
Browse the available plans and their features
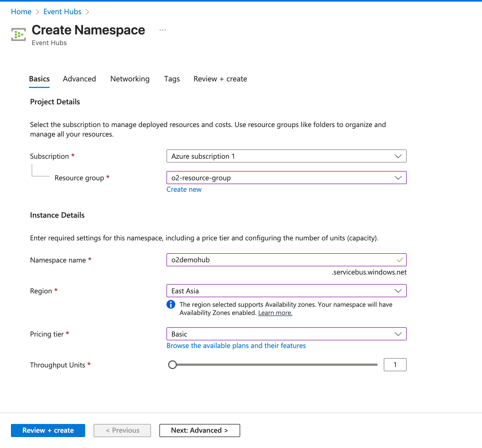click(236, 345)
